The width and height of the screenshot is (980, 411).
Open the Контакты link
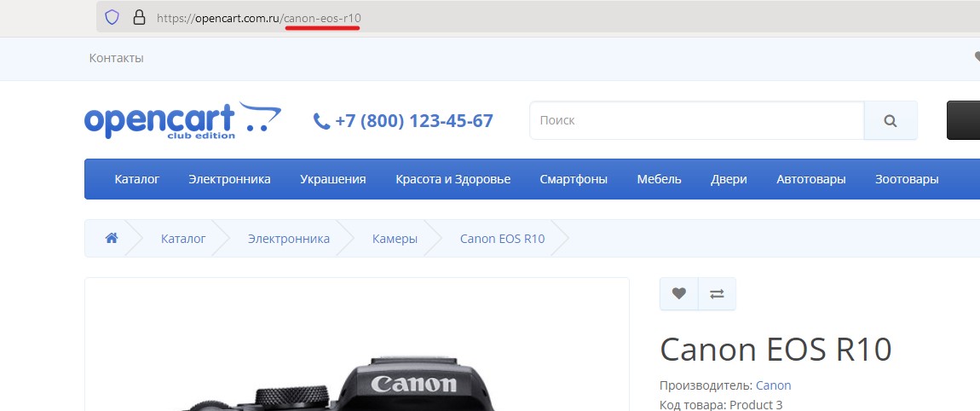tap(116, 58)
